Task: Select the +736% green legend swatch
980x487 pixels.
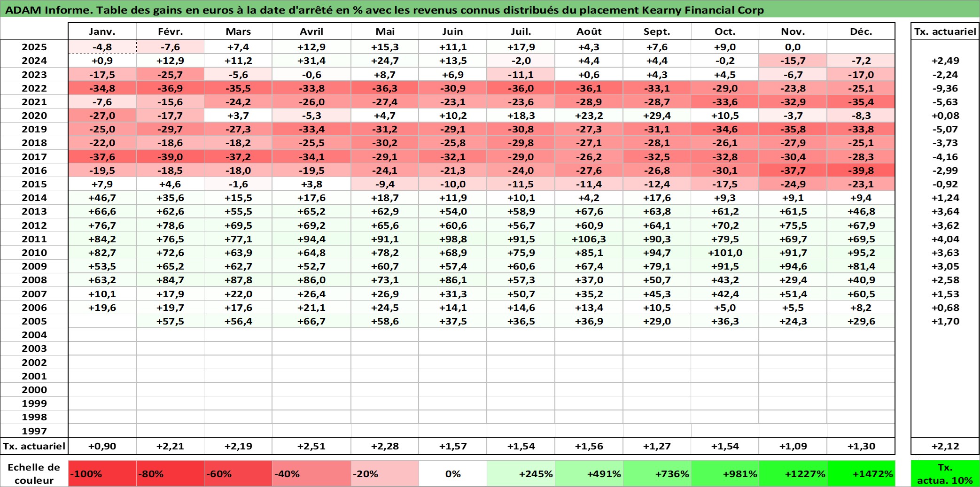Action: pos(657,473)
